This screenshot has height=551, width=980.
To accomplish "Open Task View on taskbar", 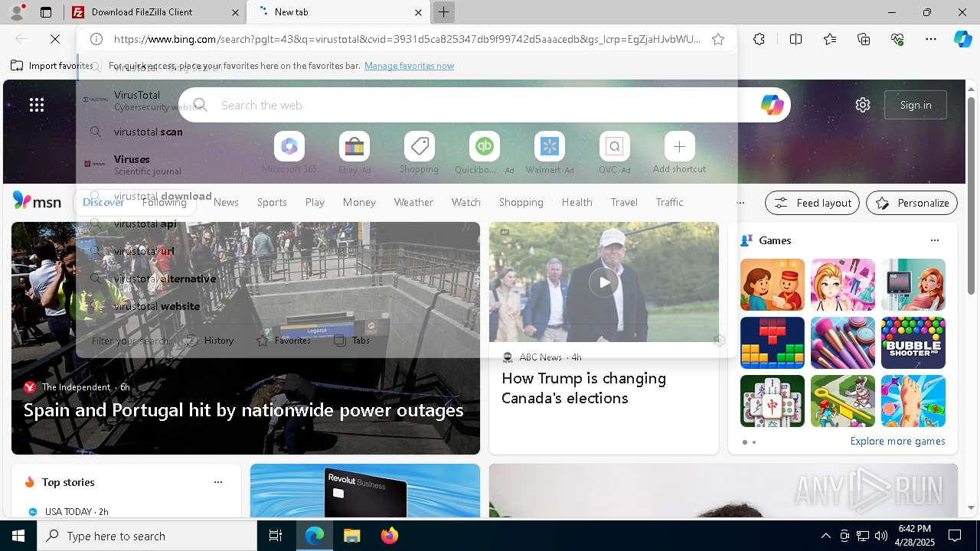I will click(x=276, y=536).
